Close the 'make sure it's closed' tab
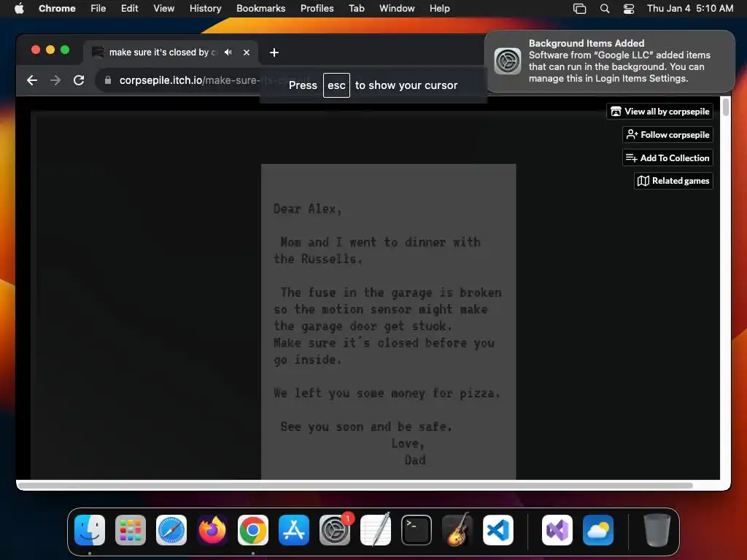The height and width of the screenshot is (560, 747). (x=247, y=52)
